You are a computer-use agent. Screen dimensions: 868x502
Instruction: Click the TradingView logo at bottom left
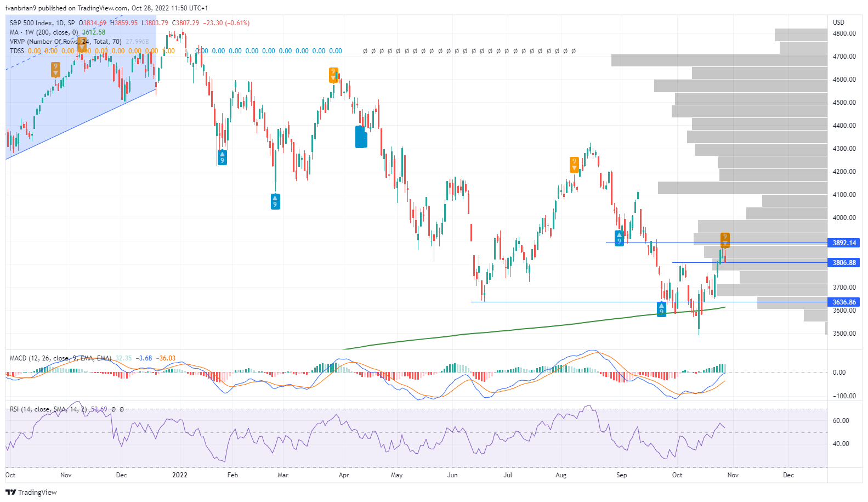(31, 492)
